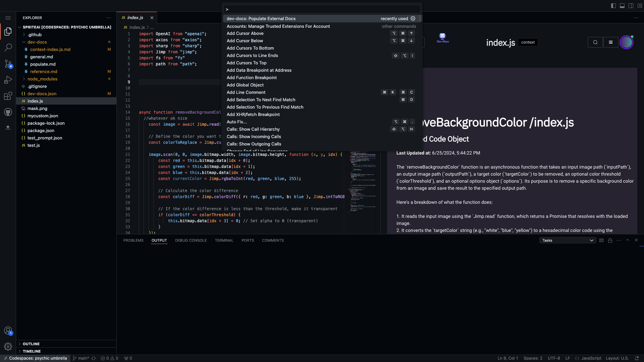Open the Extensions view
Screen dimensions: 644x362
[8, 96]
